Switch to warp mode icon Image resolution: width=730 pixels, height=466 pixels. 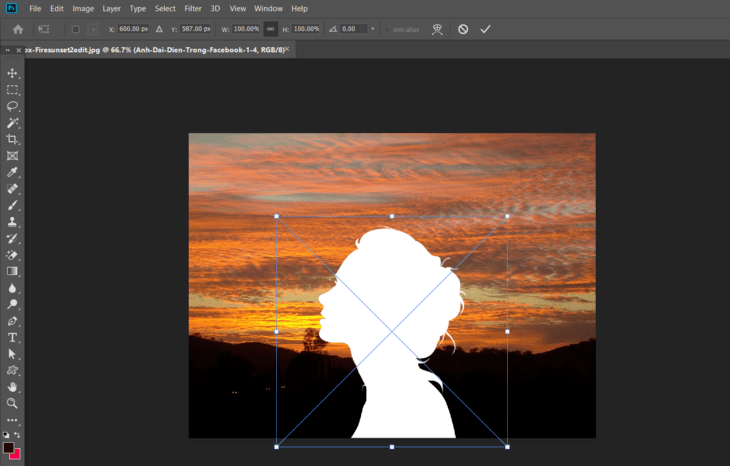point(437,29)
